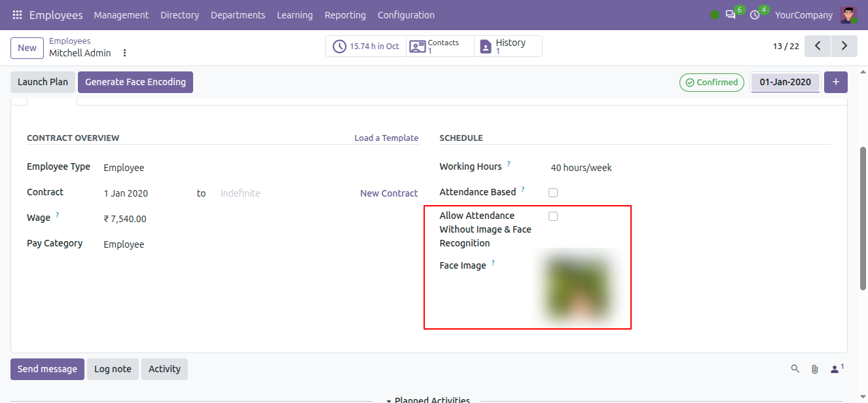Click the Launch Plan button
The width and height of the screenshot is (868, 403).
tap(43, 82)
